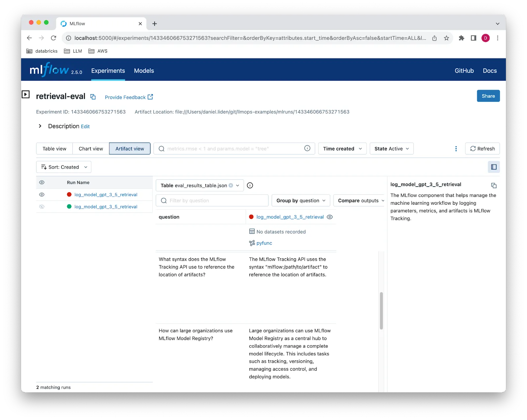527x420 pixels.
Task: Click the Filter by question input field
Action: coord(212,200)
